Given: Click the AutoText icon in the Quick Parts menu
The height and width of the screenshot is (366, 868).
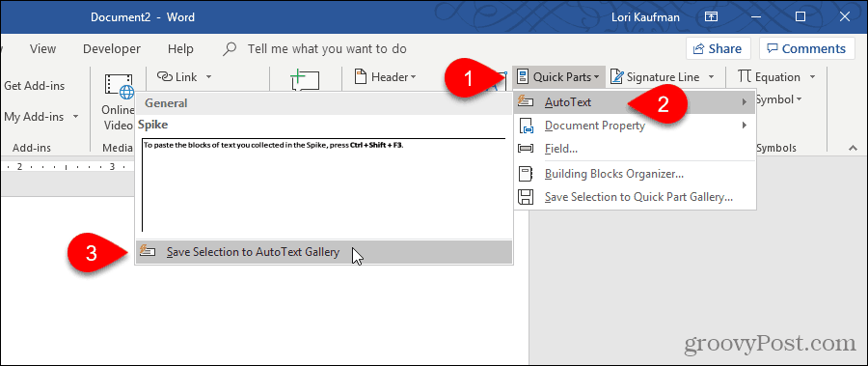Looking at the screenshot, I should click(x=526, y=102).
